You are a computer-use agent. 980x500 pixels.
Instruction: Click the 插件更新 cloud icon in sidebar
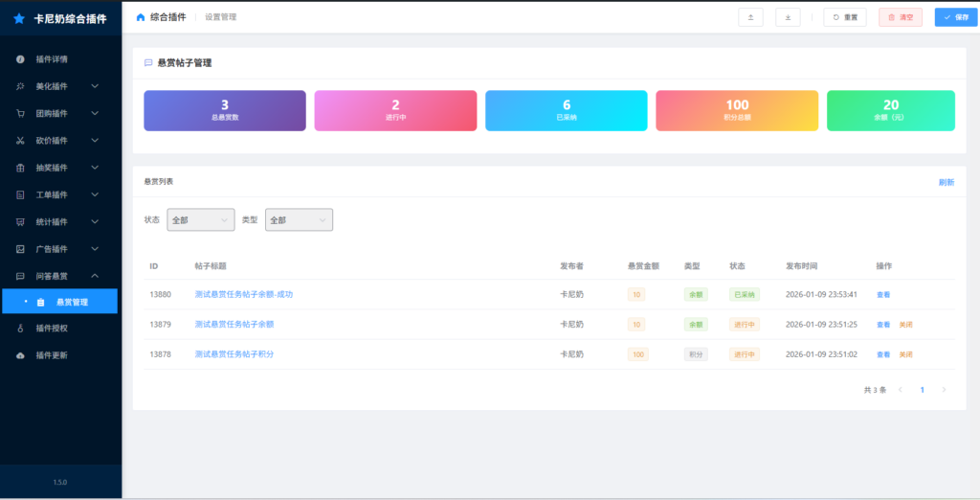[20, 355]
